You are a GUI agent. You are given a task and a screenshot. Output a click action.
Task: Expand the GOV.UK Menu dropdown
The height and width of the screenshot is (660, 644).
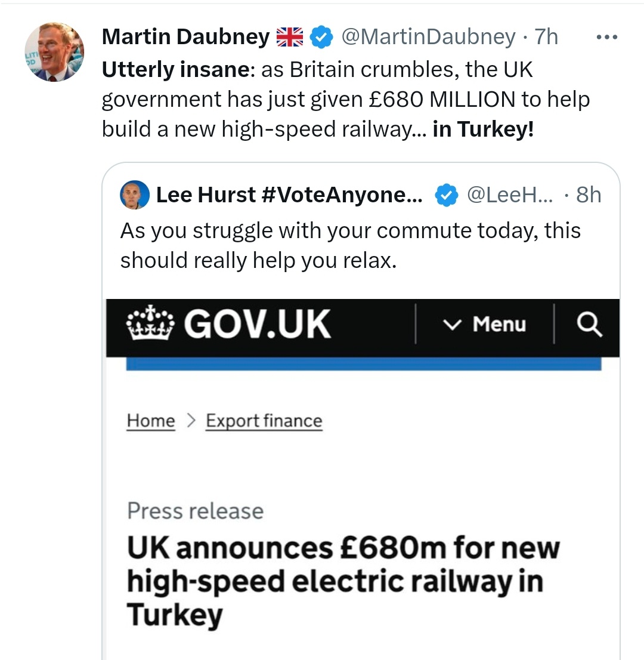tap(485, 325)
